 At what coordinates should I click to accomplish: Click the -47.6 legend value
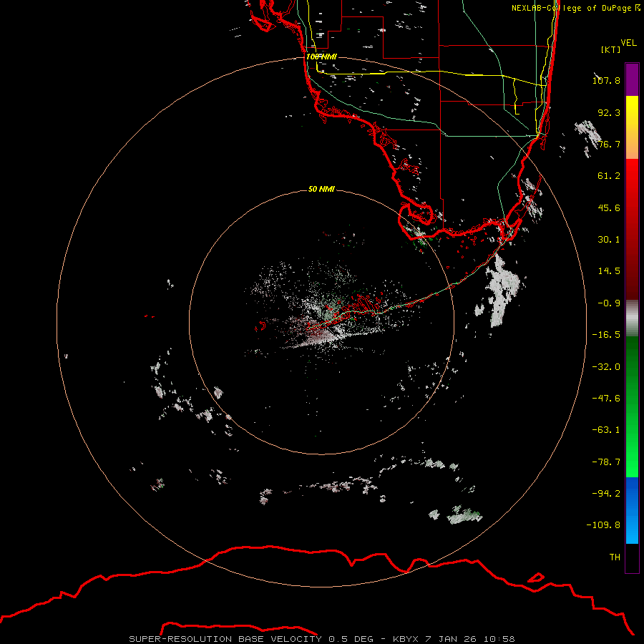(x=606, y=399)
